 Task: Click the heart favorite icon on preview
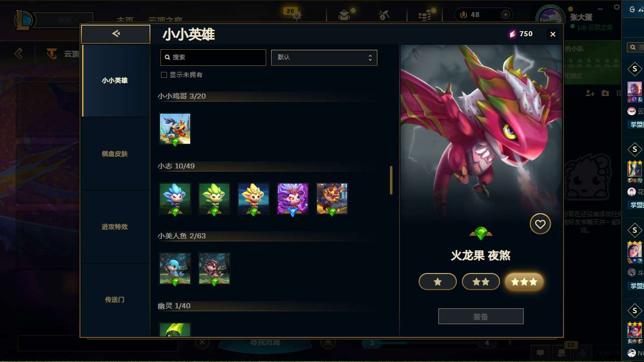coord(540,224)
